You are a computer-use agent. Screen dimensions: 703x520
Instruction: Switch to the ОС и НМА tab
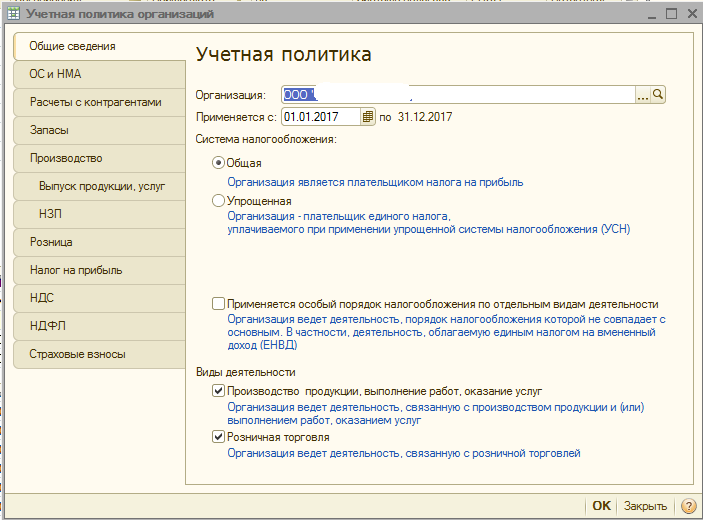click(x=98, y=74)
